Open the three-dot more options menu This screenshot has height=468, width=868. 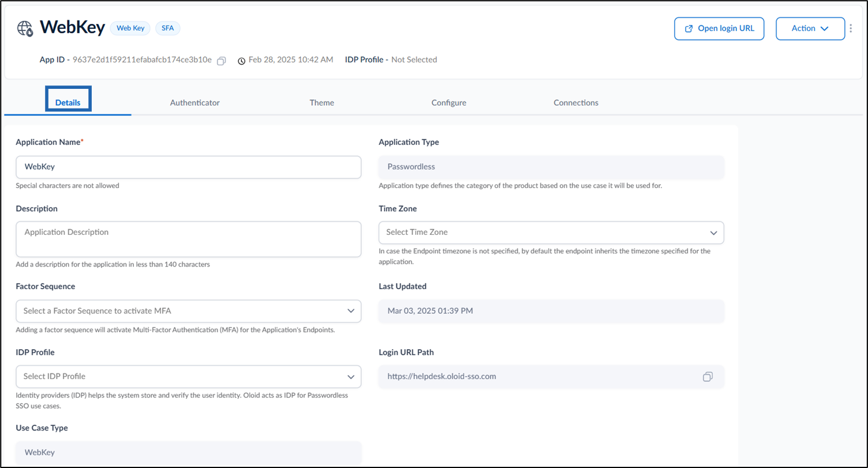[851, 28]
